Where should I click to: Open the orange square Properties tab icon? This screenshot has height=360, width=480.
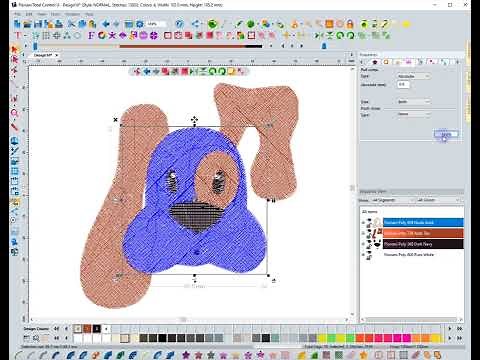coord(386,62)
